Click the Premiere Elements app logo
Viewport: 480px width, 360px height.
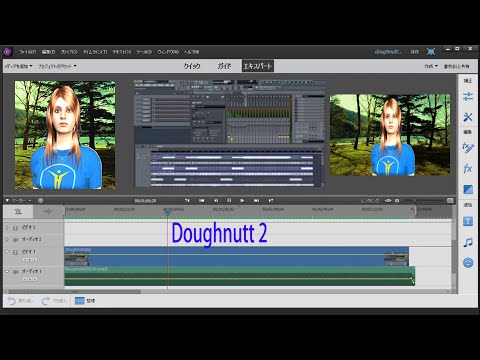click(8, 52)
